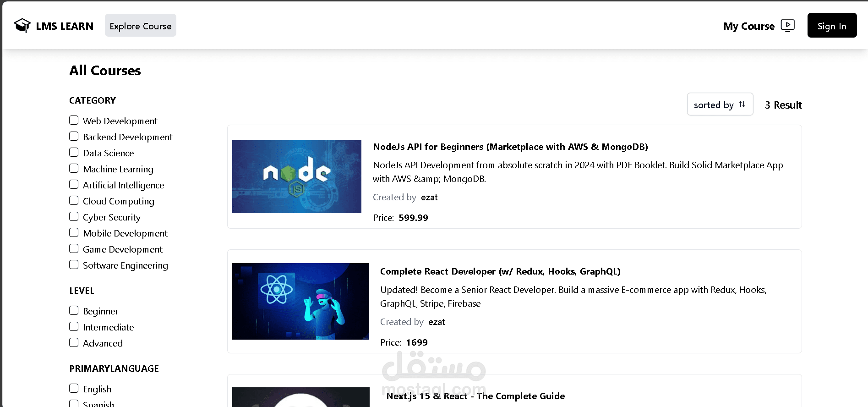Click the PRIMARYLANGUAGE filter heading

114,368
